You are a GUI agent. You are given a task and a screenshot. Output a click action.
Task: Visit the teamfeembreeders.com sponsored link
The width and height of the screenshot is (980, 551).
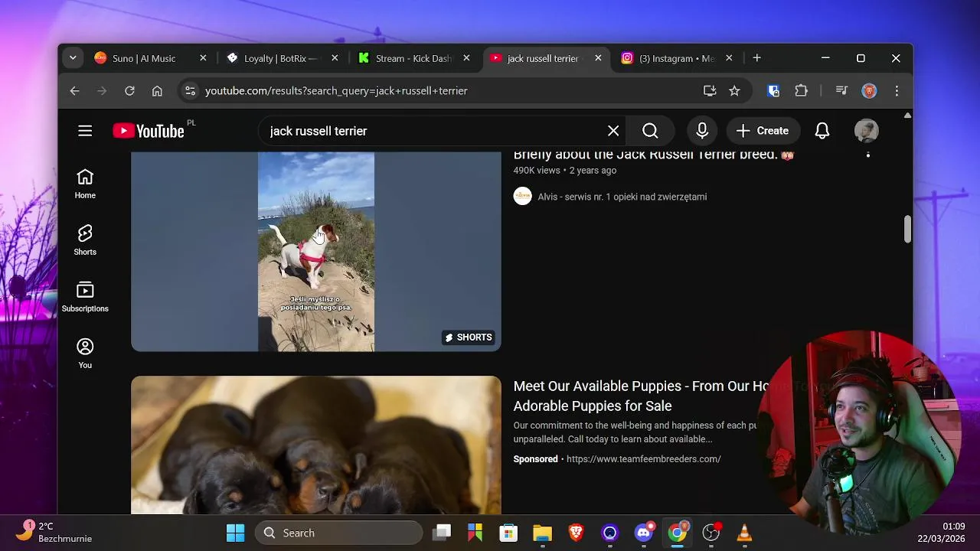coord(643,459)
